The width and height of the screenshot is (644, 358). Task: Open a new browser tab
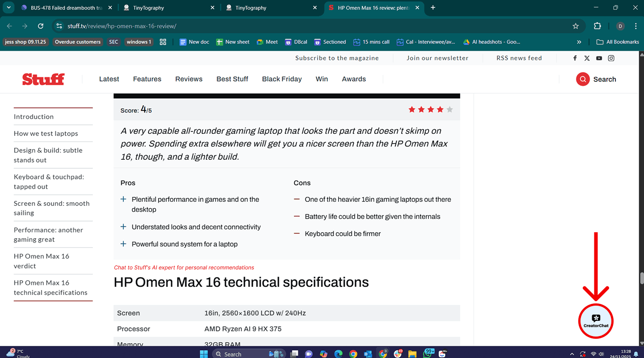coord(433,8)
